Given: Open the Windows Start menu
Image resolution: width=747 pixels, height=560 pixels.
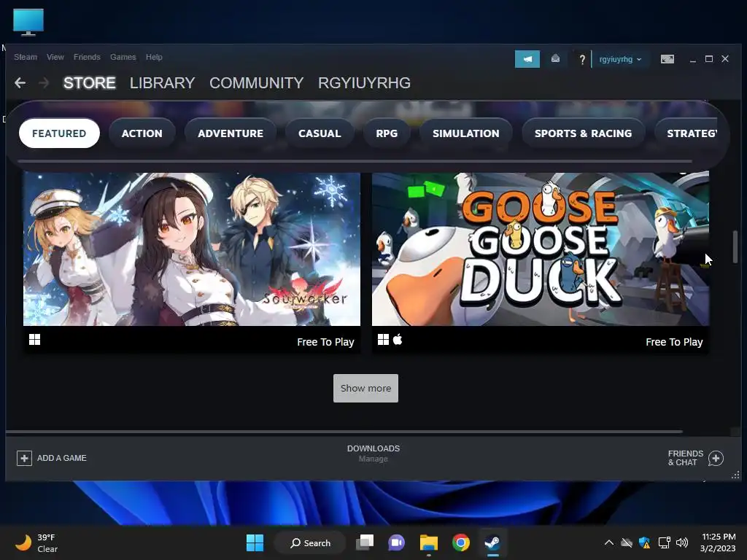Looking at the screenshot, I should [255, 542].
